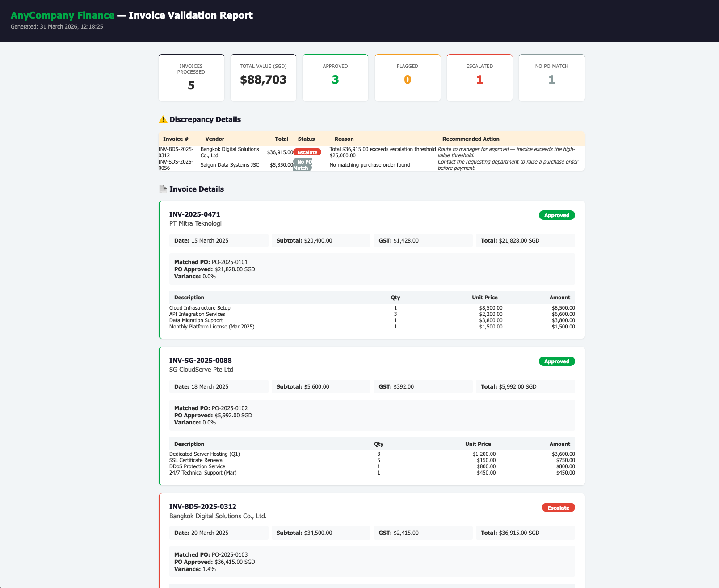Select the Flagged summary tile showing 0
The height and width of the screenshot is (588, 719).
407,77
